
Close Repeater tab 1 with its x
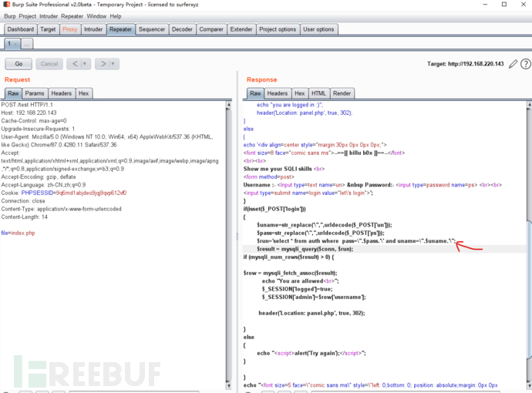coord(15,44)
